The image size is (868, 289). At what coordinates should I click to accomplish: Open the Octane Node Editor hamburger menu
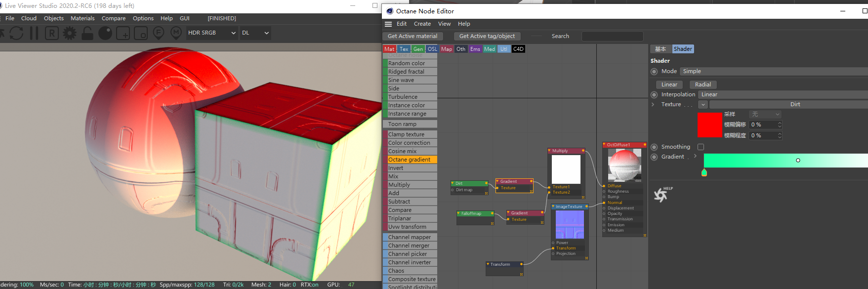(x=388, y=24)
